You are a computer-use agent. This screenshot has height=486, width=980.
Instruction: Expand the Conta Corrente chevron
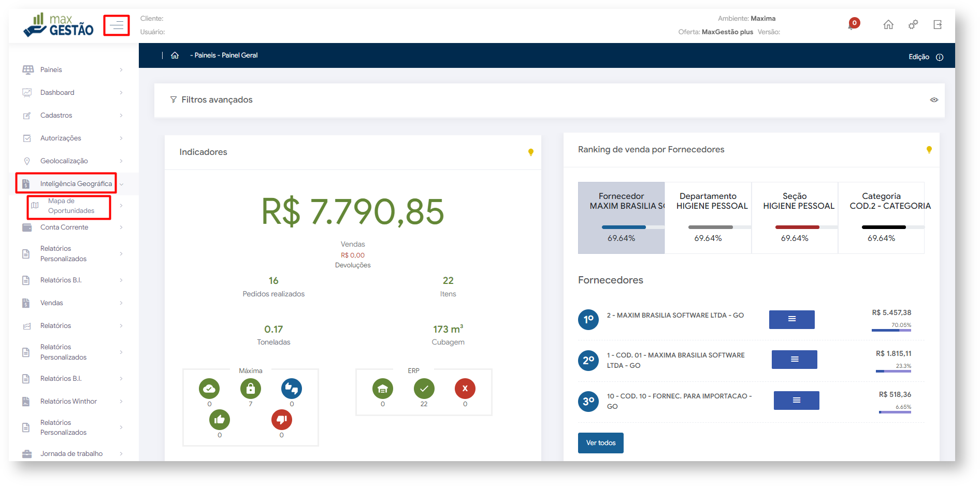pyautogui.click(x=121, y=227)
